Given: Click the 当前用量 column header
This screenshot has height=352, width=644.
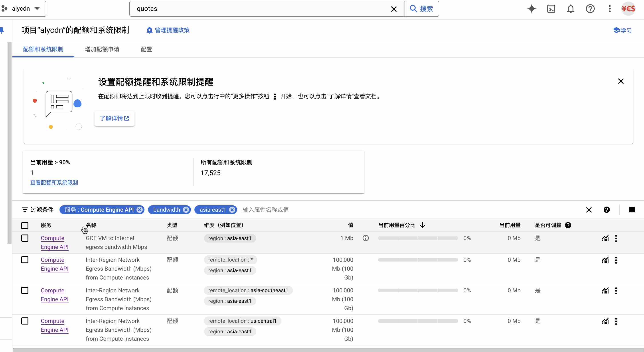Looking at the screenshot, I should tap(510, 225).
